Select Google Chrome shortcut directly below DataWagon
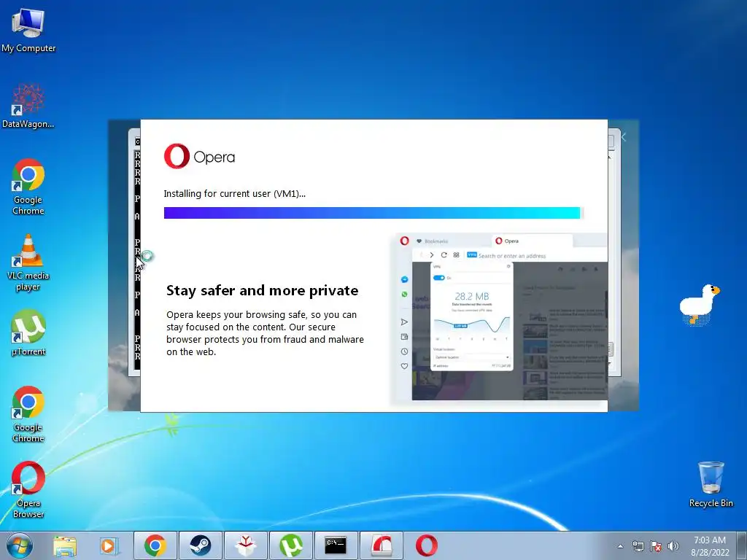Viewport: 747px width, 560px height. [x=28, y=187]
